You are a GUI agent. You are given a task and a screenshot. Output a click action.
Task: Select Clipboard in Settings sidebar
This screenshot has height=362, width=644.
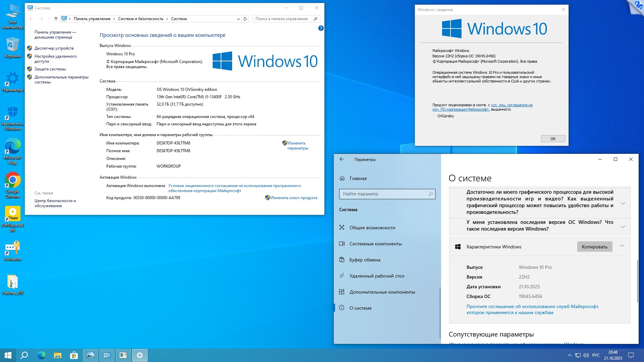[365, 260]
